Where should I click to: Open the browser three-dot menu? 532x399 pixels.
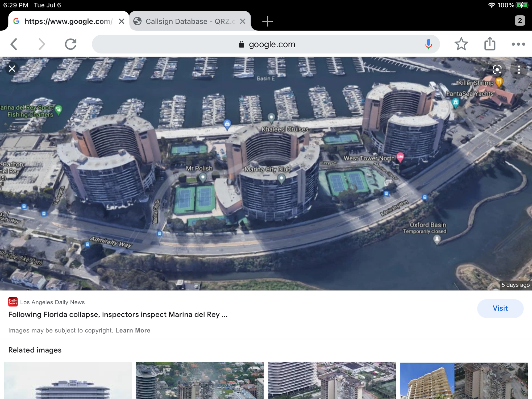[518, 44]
